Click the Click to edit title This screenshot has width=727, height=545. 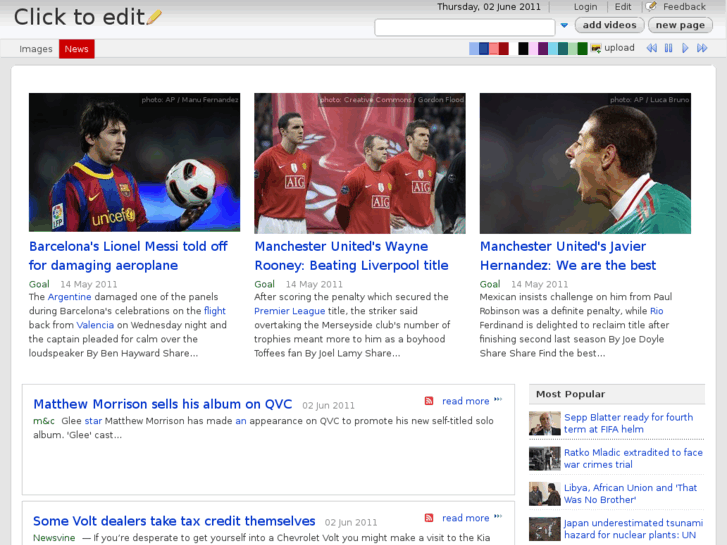click(x=79, y=17)
